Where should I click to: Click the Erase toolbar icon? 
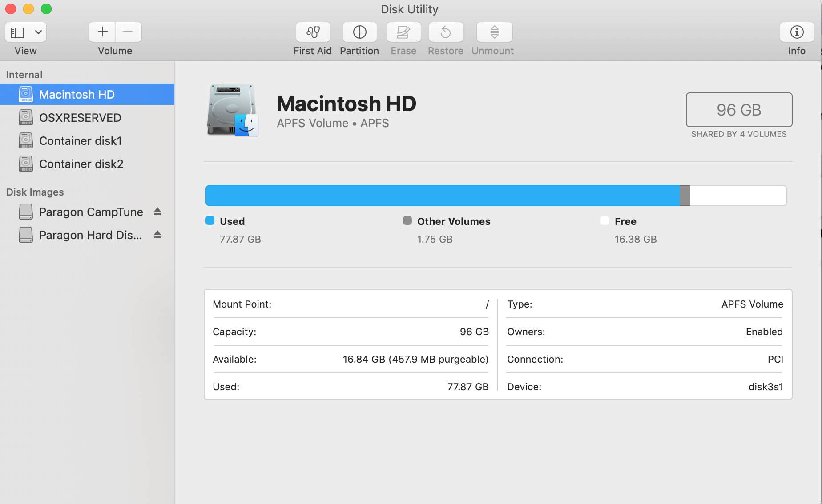(x=403, y=32)
